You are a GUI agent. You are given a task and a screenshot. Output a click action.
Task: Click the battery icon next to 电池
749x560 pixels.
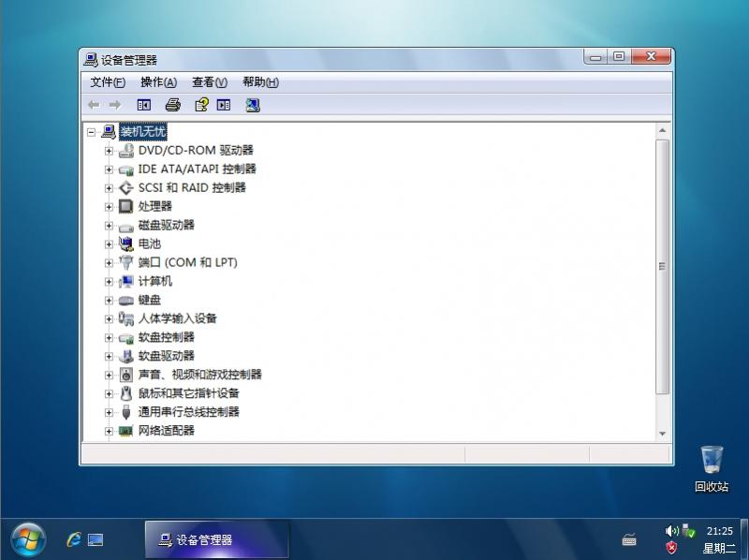pos(126,244)
